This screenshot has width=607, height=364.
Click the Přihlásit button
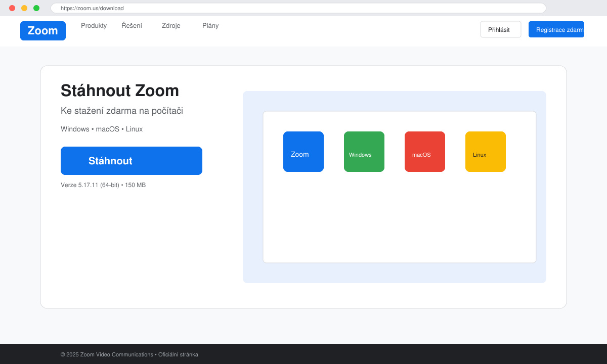tap(501, 29)
